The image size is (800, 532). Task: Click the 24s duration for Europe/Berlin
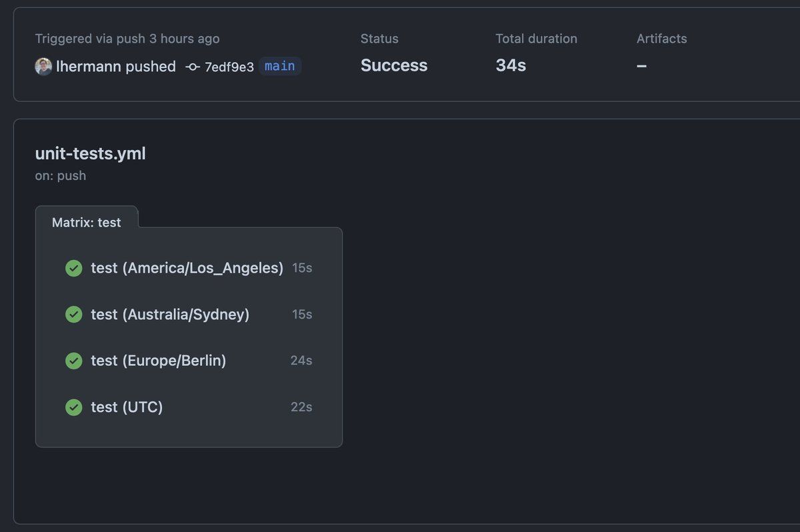301,361
